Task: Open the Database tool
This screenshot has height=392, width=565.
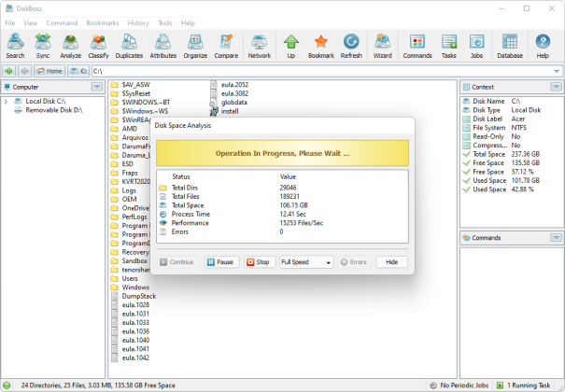Action: pyautogui.click(x=510, y=46)
